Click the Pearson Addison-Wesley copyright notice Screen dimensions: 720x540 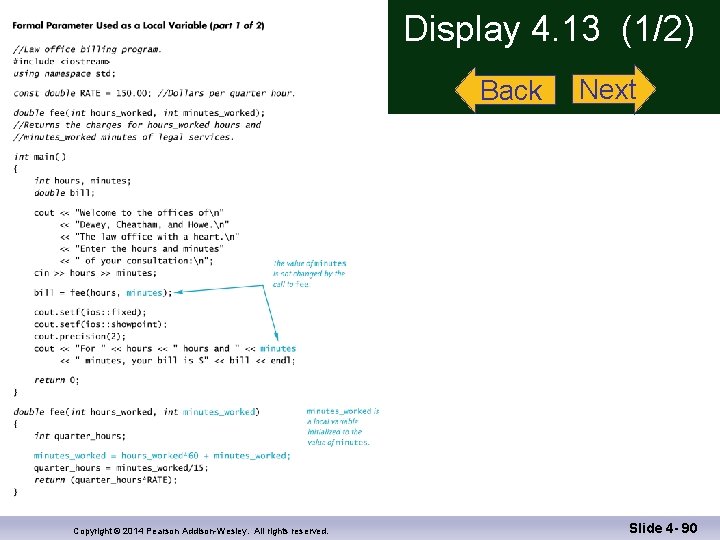pos(201,531)
